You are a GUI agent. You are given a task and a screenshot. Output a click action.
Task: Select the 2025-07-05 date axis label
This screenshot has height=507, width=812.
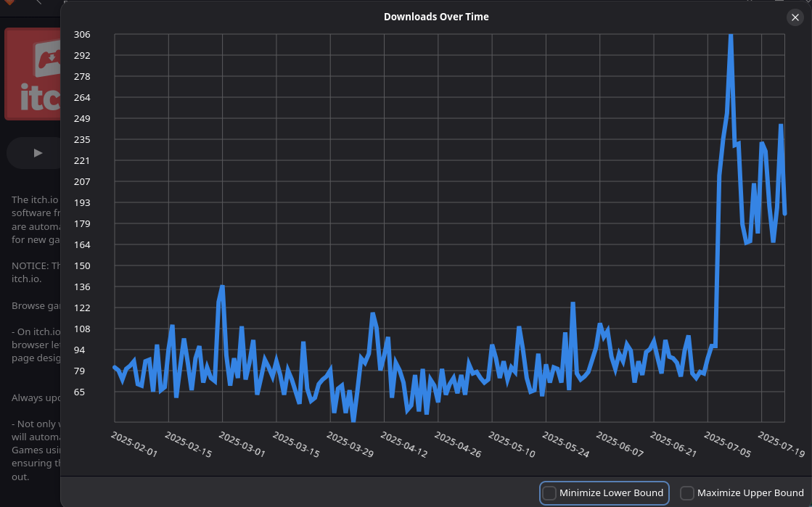727,444
